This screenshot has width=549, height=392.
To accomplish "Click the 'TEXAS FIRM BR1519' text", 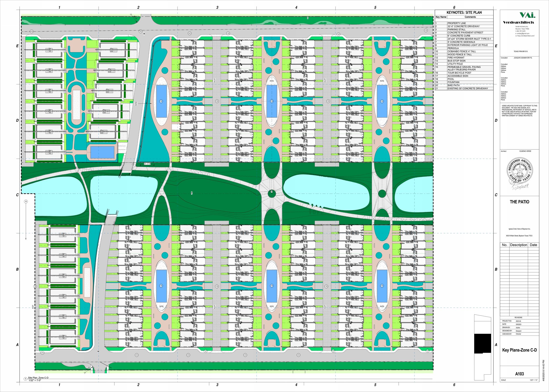I will (x=520, y=51).
